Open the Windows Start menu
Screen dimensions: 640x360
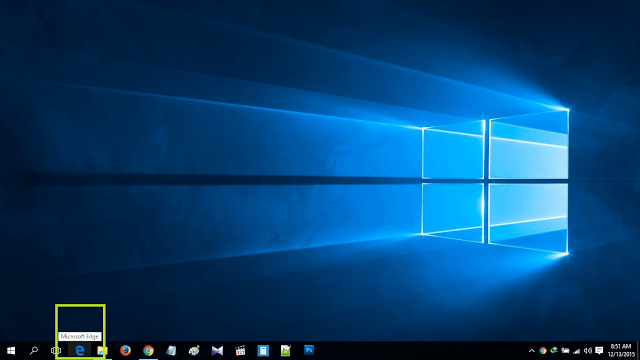[x=11, y=351]
